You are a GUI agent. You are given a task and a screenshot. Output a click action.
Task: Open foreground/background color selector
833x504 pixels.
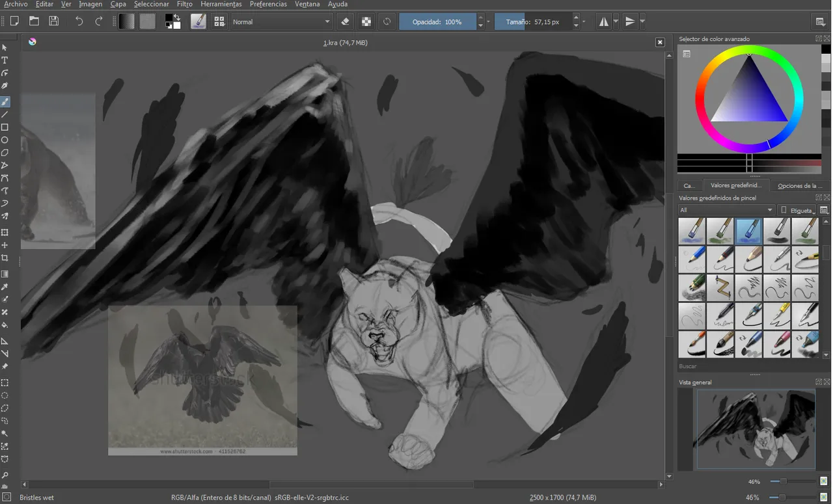173,21
